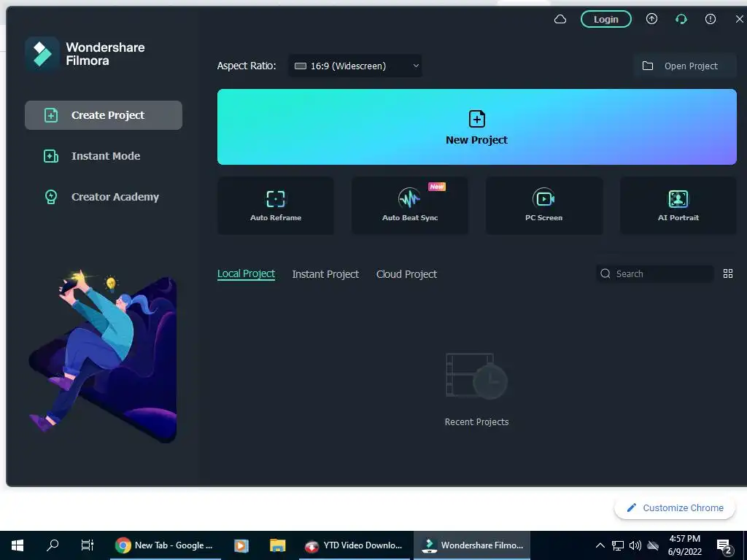Open File Explorer from taskbar
This screenshot has width=747, height=560.
pyautogui.click(x=277, y=545)
